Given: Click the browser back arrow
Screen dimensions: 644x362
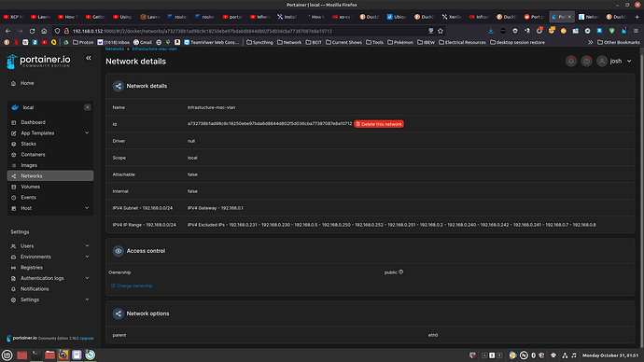Looking at the screenshot, I should tap(8, 31).
